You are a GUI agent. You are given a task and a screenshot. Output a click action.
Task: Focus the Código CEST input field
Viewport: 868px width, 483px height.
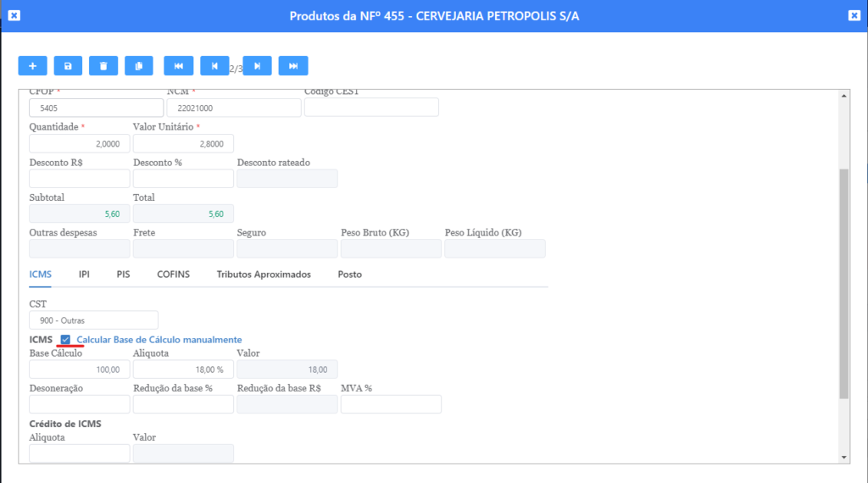[x=371, y=108]
